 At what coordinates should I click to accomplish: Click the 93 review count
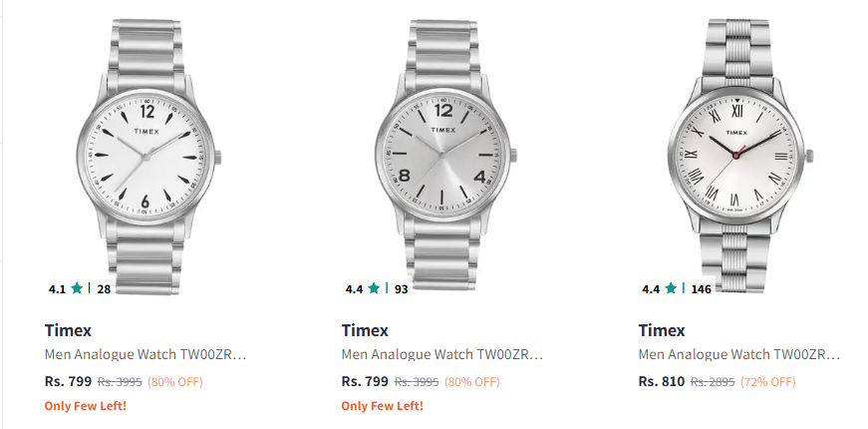coord(401,289)
